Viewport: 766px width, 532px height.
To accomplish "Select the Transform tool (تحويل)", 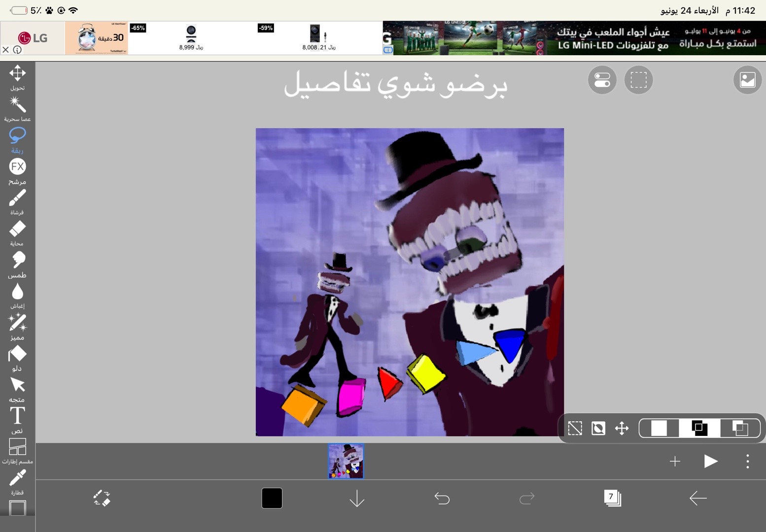I will (17, 77).
